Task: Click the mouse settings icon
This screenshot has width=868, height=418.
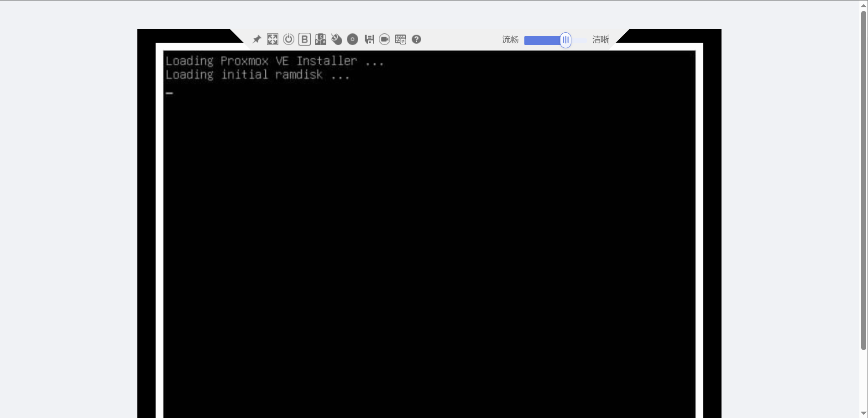Action: tap(336, 40)
